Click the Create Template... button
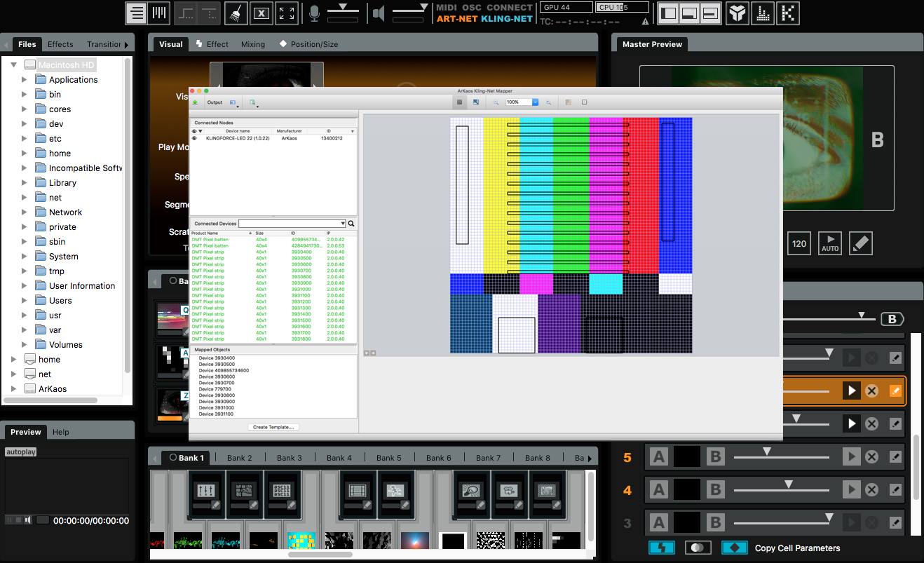Image resolution: width=924 pixels, height=563 pixels. tap(273, 427)
